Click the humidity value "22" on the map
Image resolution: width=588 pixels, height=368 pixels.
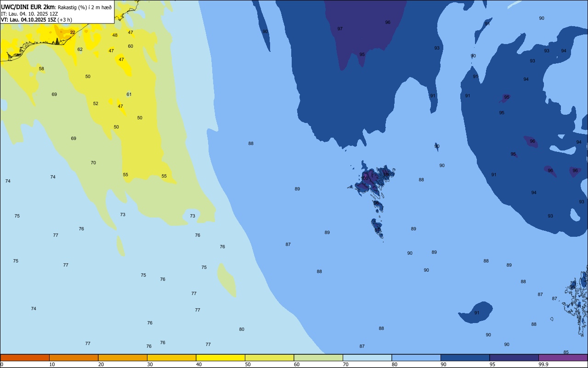pos(73,32)
